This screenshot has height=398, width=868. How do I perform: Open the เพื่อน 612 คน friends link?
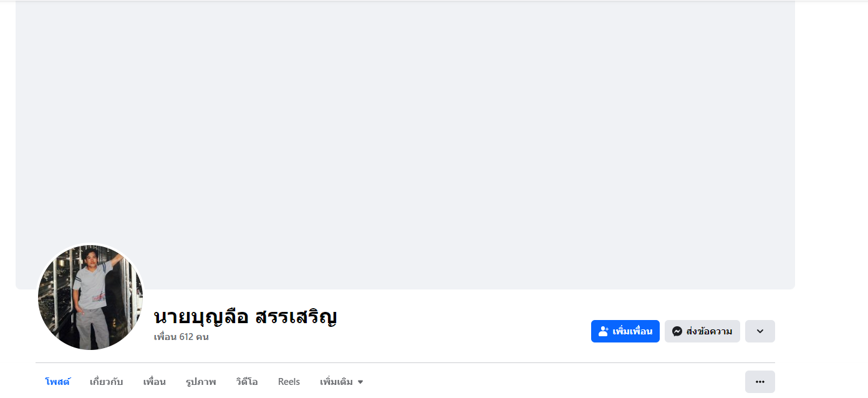pos(181,337)
